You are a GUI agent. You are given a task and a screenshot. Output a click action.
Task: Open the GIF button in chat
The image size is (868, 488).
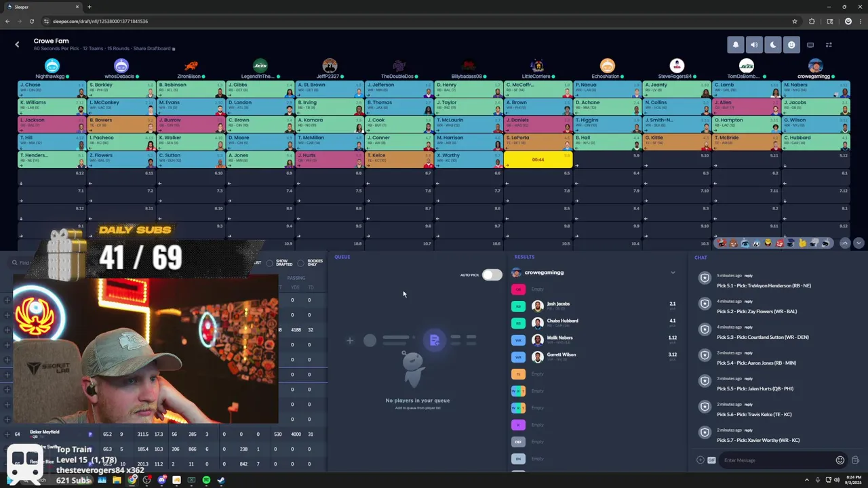click(711, 460)
